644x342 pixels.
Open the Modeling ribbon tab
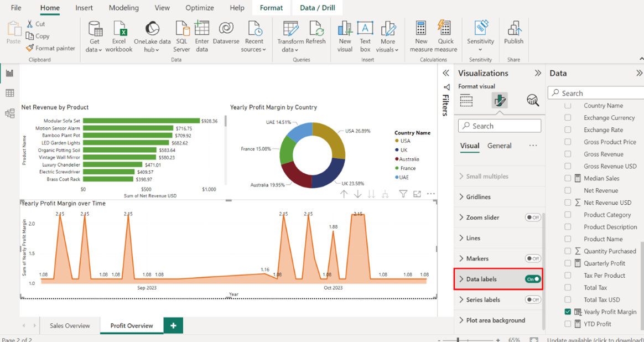point(124,8)
